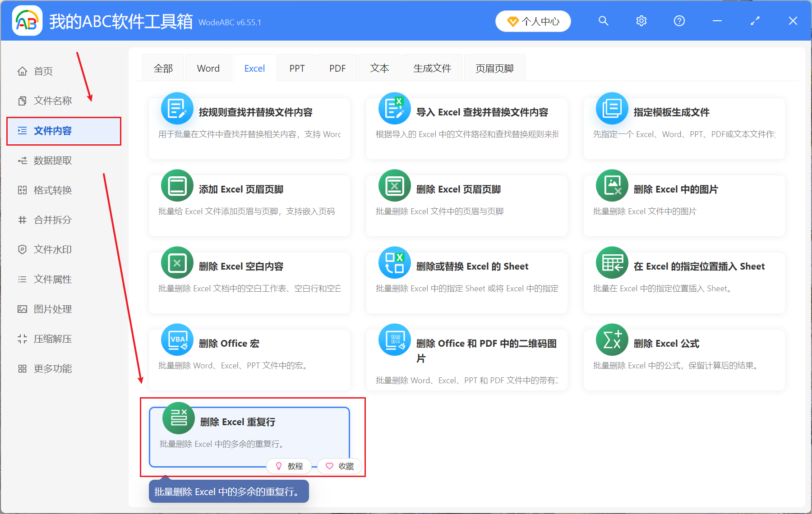Select the 删除 Excel 重复行 icon
This screenshot has height=514, width=812.
click(178, 418)
